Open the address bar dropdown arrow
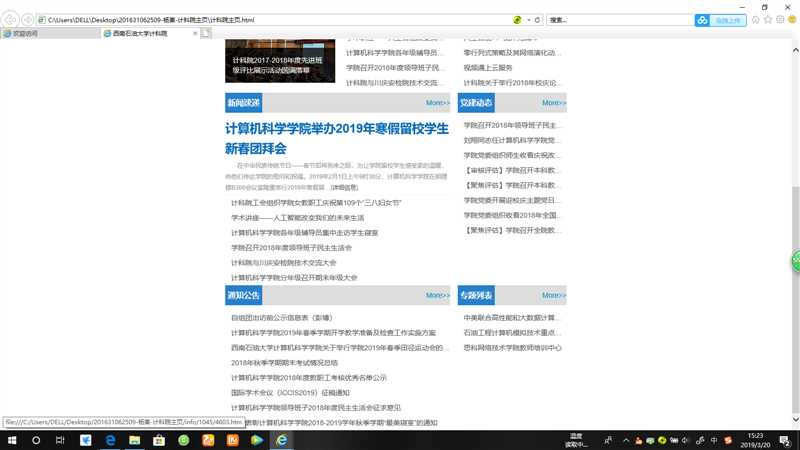 (529, 20)
